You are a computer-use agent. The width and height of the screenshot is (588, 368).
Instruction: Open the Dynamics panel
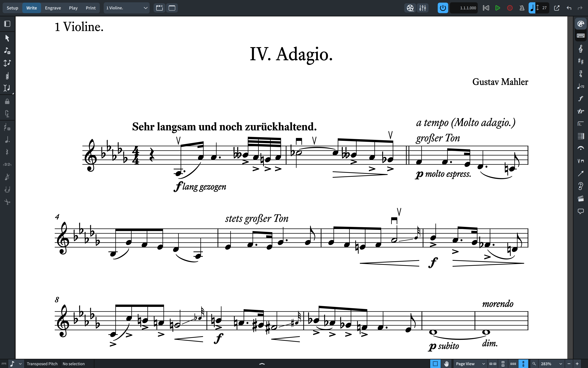point(581,99)
